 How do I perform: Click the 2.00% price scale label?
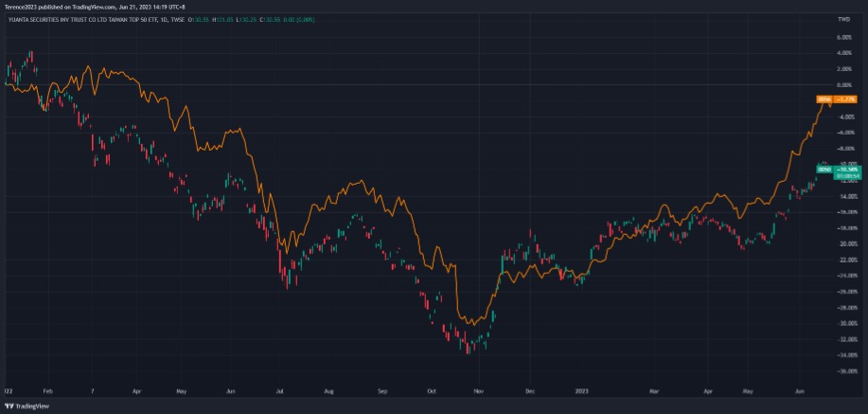click(843, 69)
